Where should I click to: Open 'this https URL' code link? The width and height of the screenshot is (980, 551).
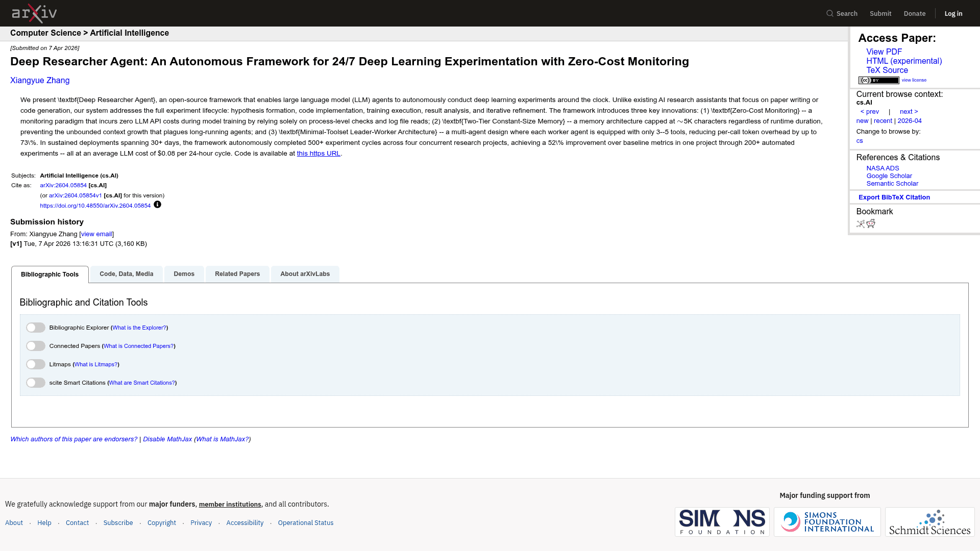click(318, 154)
